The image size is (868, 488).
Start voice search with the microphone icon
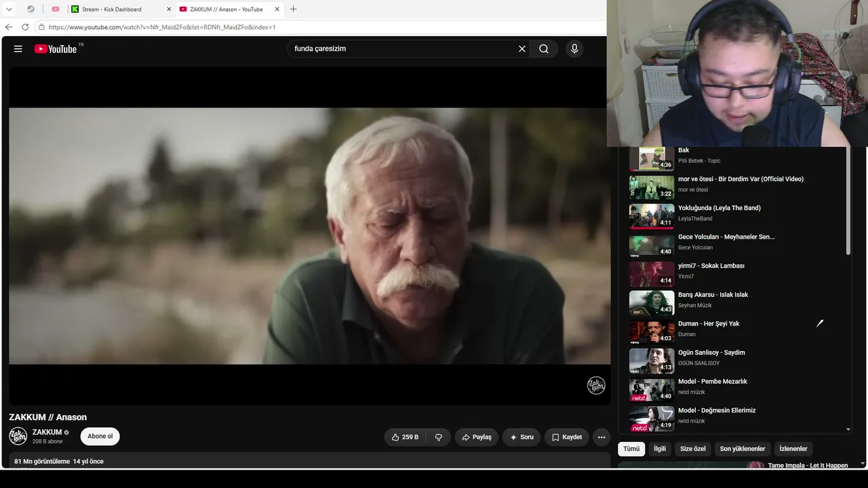(574, 49)
